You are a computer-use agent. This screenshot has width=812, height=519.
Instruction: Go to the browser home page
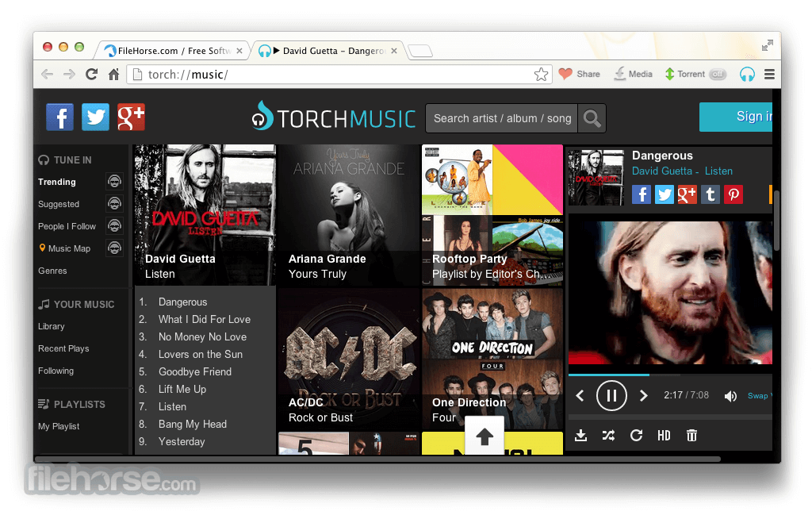tap(114, 74)
